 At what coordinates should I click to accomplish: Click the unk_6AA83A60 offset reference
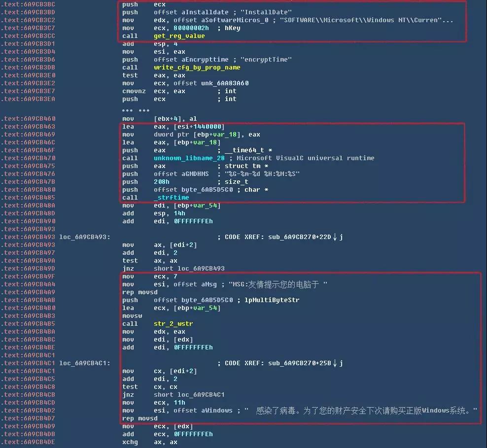point(225,83)
